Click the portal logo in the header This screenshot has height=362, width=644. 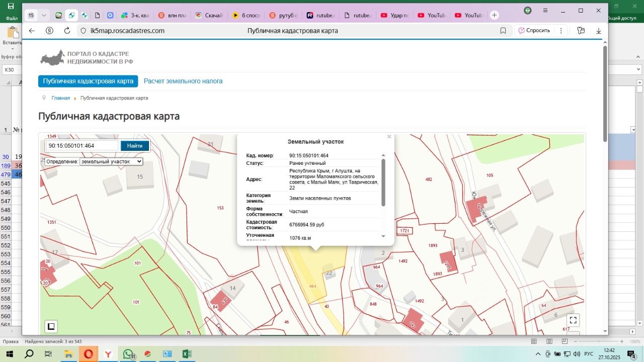[x=87, y=57]
